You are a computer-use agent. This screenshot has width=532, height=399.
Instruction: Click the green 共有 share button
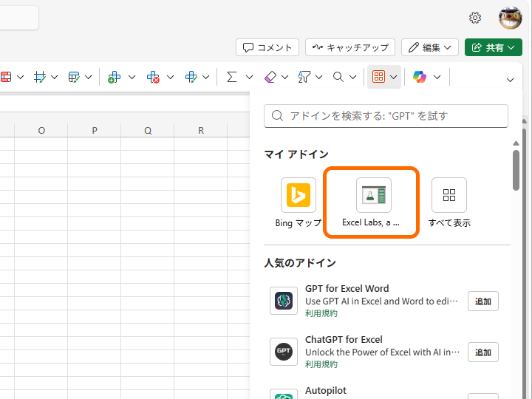click(x=494, y=47)
